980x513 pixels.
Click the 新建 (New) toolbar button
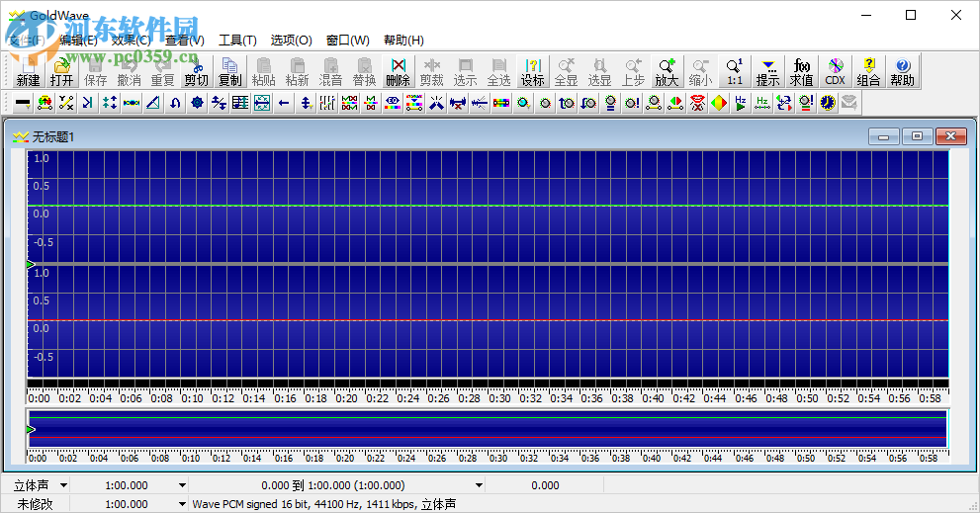click(28, 71)
